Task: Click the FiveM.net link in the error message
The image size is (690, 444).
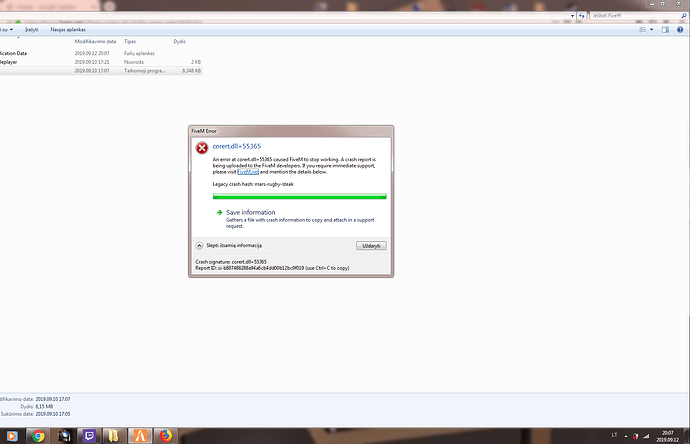Action: coord(248,172)
